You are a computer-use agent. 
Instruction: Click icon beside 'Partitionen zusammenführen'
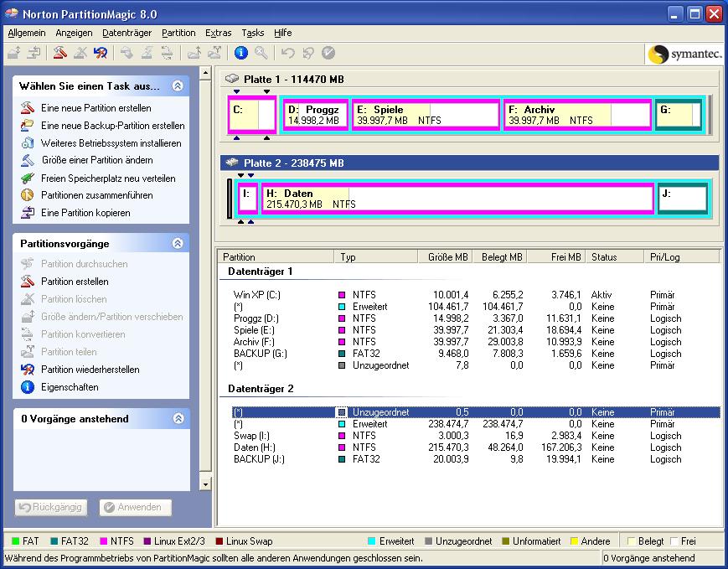tap(28, 195)
